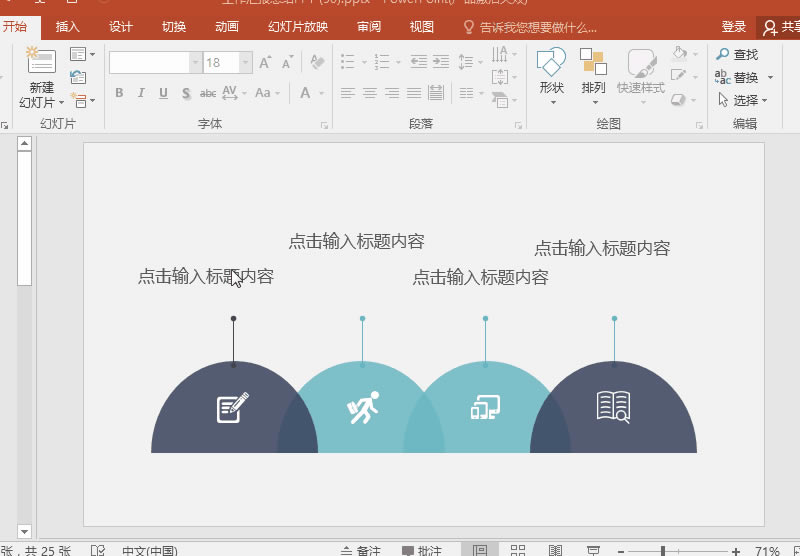
Task: Toggle Underline formatting
Action: (163, 93)
